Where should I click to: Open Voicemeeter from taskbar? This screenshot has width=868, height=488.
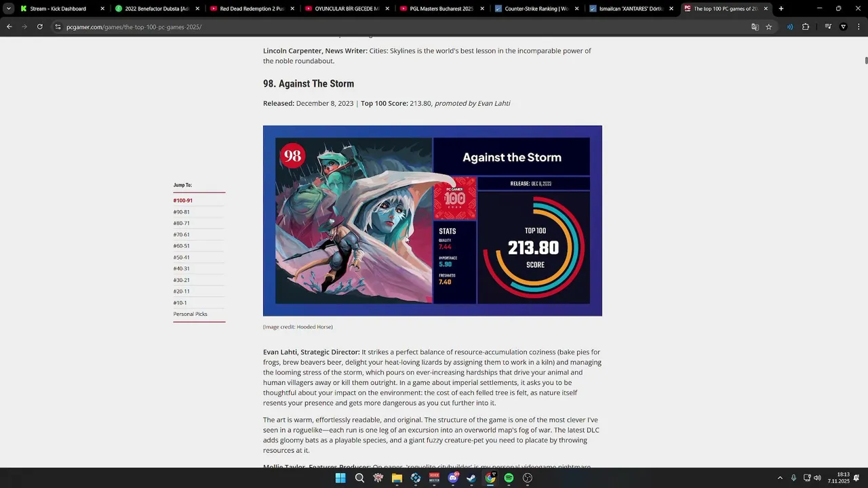click(434, 478)
